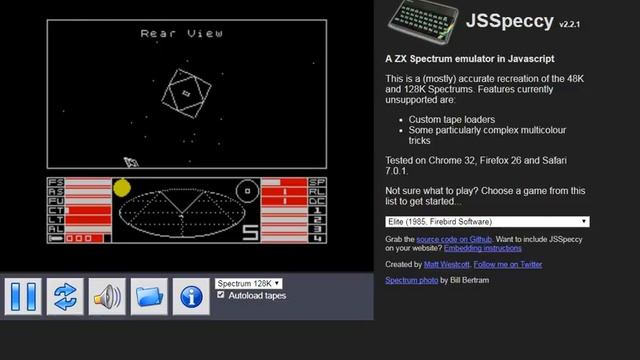Click the LT laser temperature gauge label

(56, 220)
